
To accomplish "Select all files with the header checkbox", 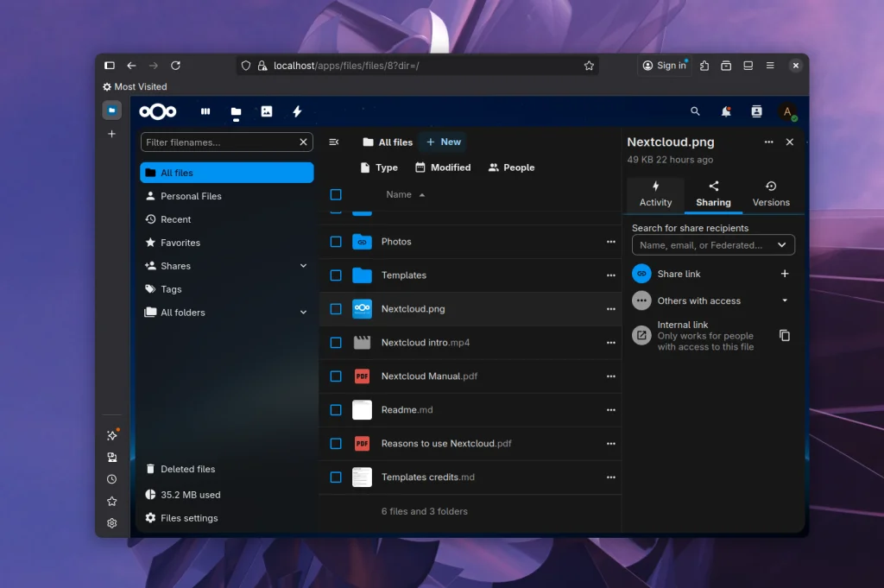I will [x=336, y=194].
